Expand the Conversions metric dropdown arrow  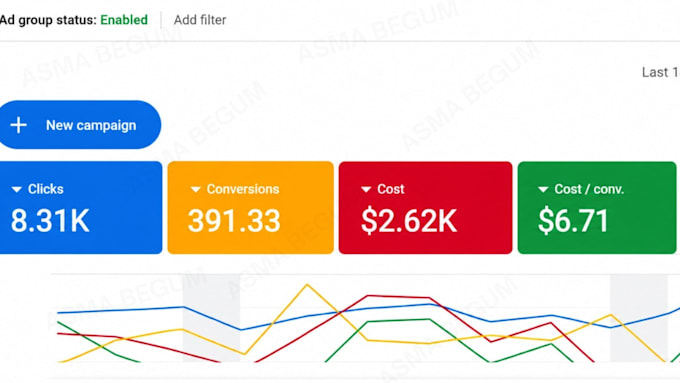click(x=196, y=190)
